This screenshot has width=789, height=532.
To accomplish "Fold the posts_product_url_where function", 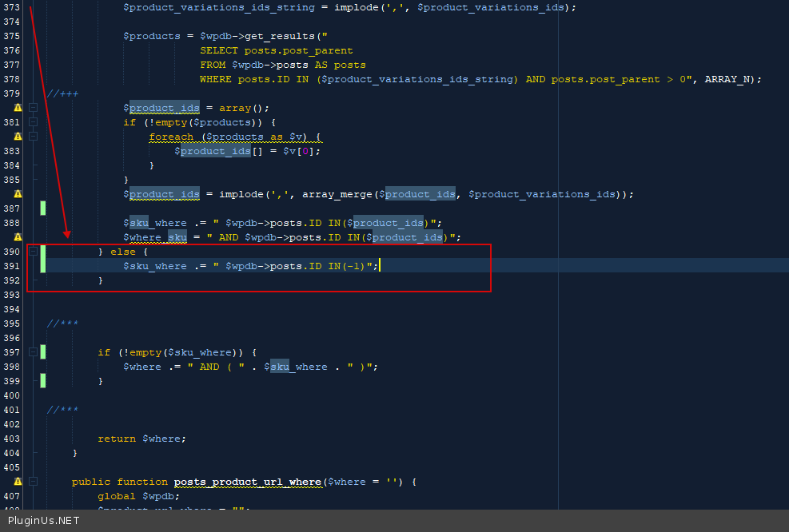I will click(34, 482).
